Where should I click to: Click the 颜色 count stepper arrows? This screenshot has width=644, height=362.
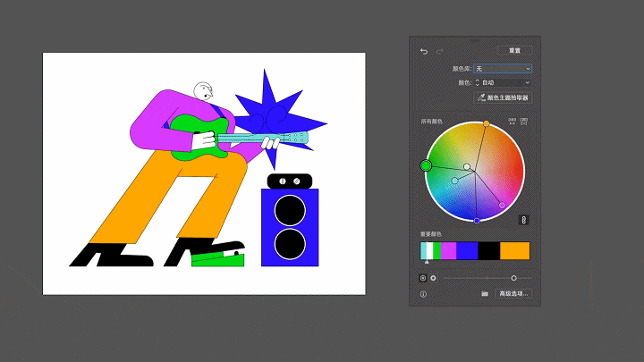tap(477, 82)
